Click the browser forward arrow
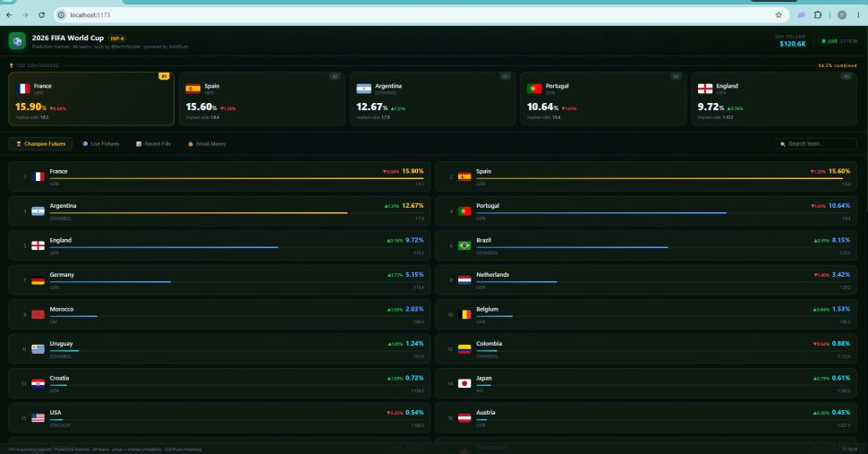Viewport: 868px width, 454px height. click(25, 15)
